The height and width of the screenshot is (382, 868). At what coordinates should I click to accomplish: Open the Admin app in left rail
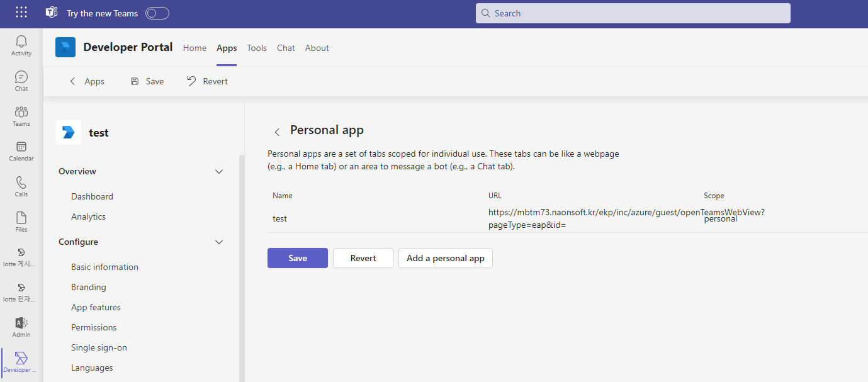pos(21,328)
